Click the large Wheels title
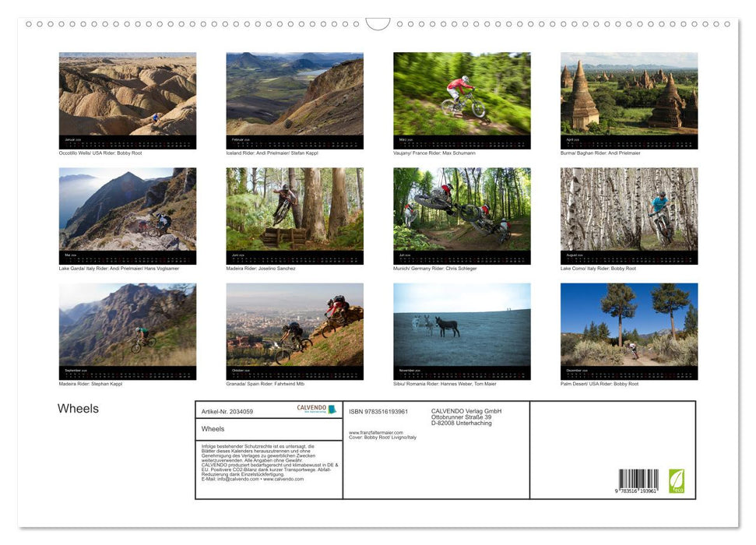756x545 pixels. coord(78,409)
